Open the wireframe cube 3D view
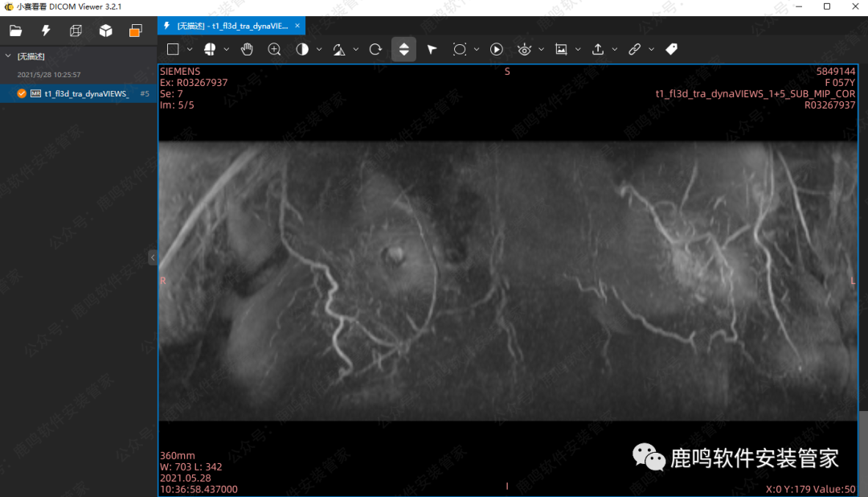This screenshot has width=868, height=497. pyautogui.click(x=76, y=31)
